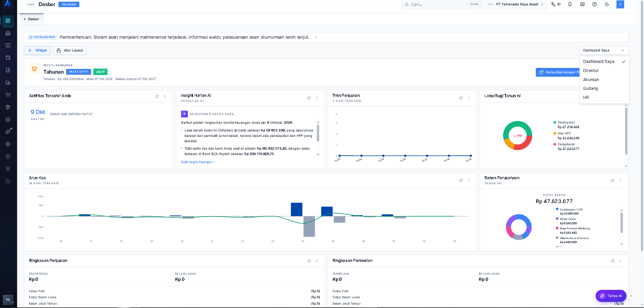Open Buka Insight Keuangan link
The height and width of the screenshot is (308, 644).
coord(198,162)
